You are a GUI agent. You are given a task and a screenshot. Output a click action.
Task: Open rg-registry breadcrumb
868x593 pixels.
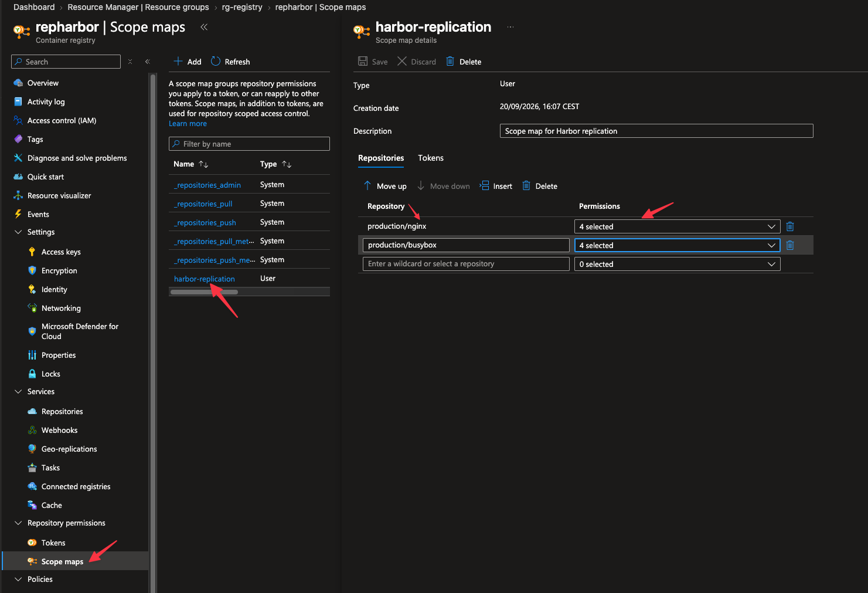point(242,7)
